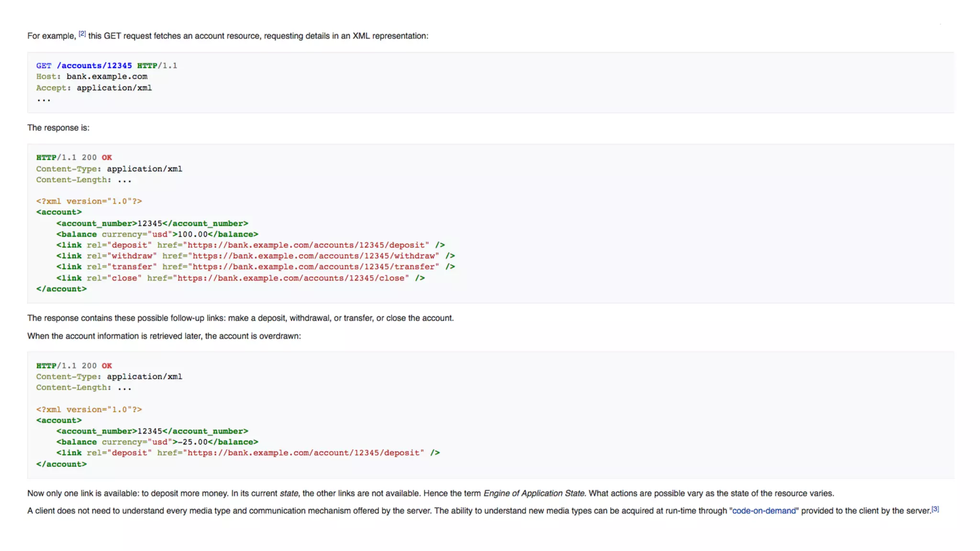Click the /accounts/12345 request path

tap(94, 66)
